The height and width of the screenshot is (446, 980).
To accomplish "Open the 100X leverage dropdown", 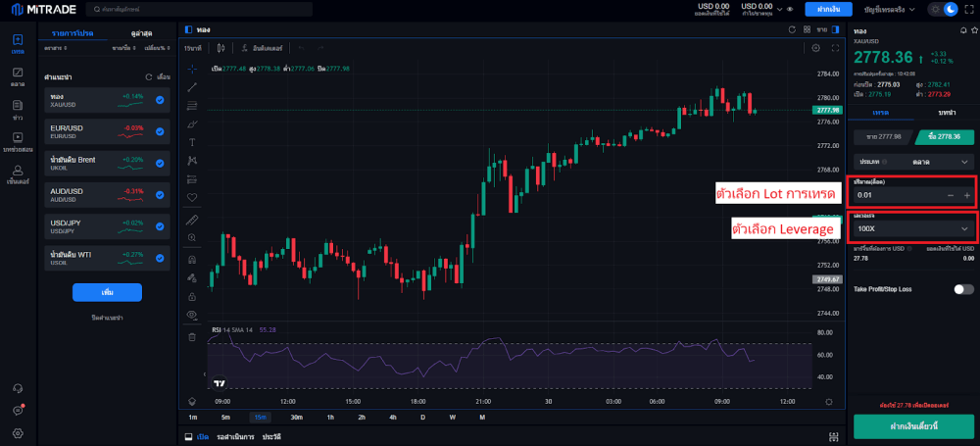I will (912, 228).
